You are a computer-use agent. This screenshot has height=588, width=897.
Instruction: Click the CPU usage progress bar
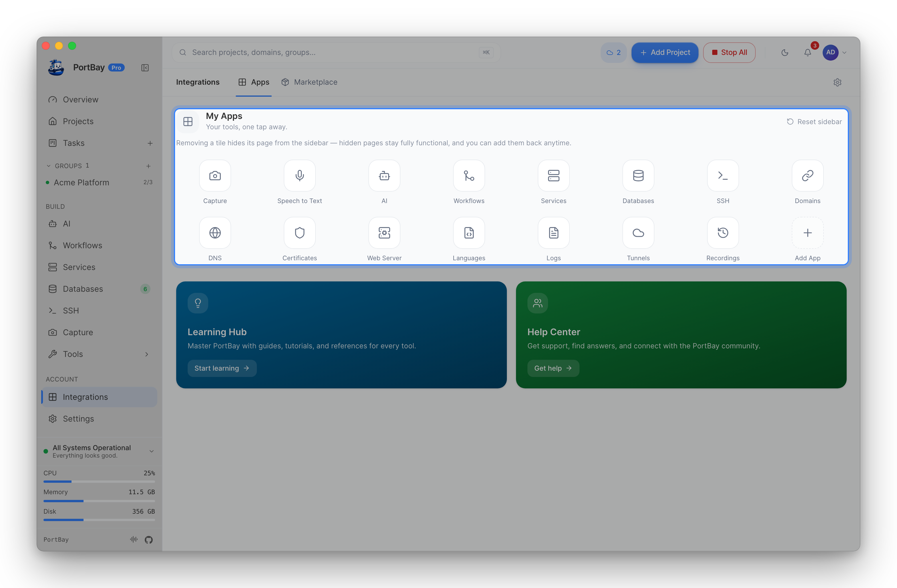(x=99, y=482)
